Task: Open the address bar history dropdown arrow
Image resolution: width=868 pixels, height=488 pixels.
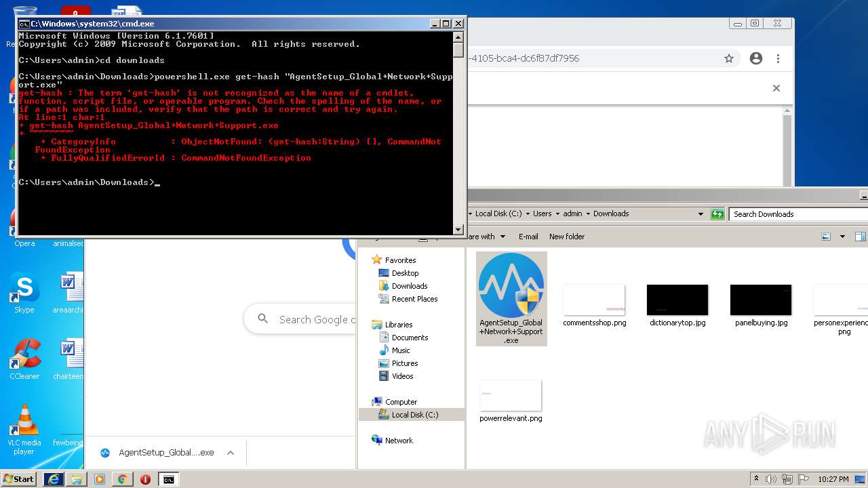Action: [x=701, y=214]
